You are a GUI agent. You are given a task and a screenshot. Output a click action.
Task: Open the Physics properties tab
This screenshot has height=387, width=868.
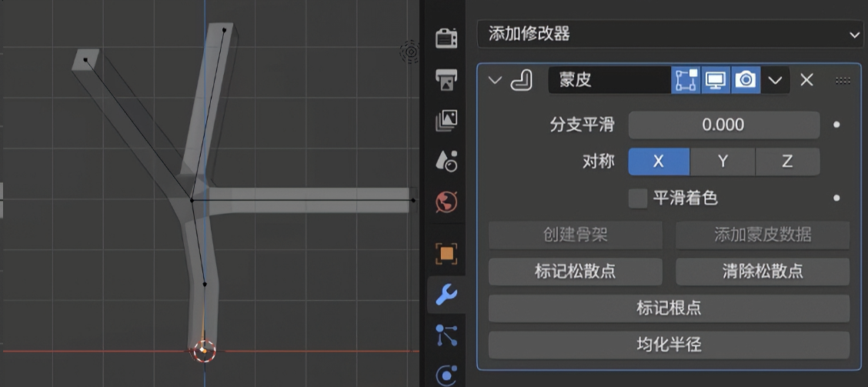[446, 375]
